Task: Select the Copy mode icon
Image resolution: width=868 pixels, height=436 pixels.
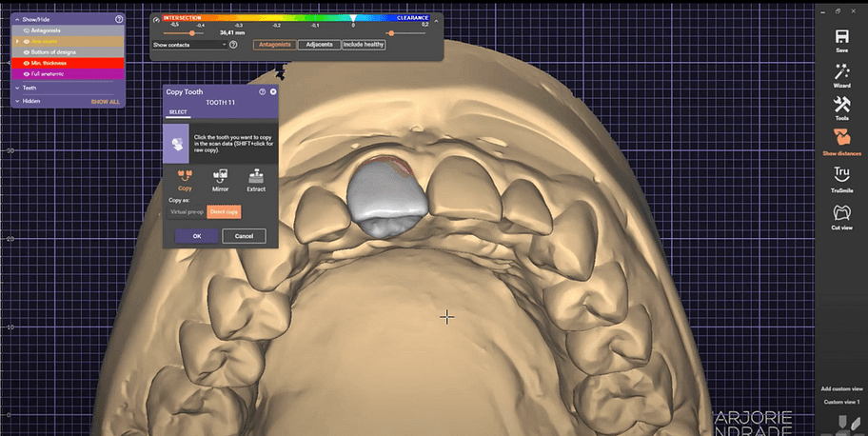Action: point(185,175)
